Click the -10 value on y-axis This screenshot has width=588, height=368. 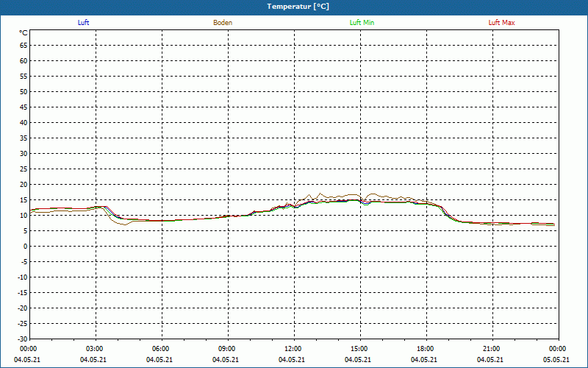23,277
